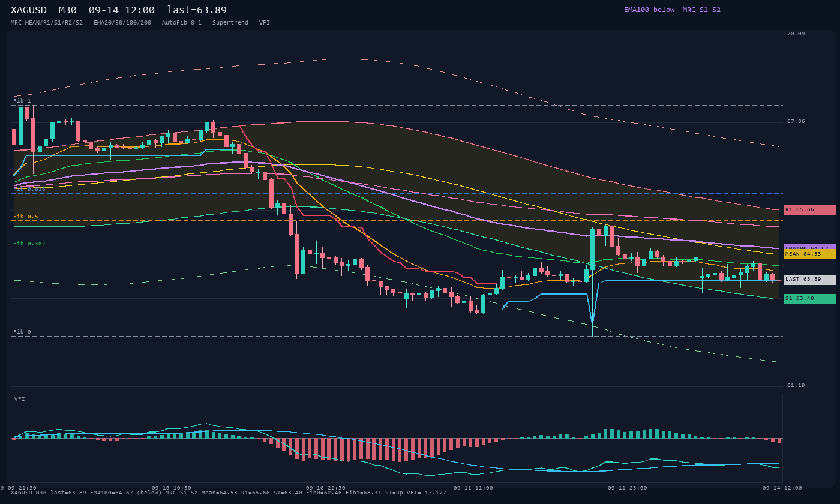Click the VFI entry in the header legend
Viewport: 840px width, 504px height.
click(x=265, y=23)
